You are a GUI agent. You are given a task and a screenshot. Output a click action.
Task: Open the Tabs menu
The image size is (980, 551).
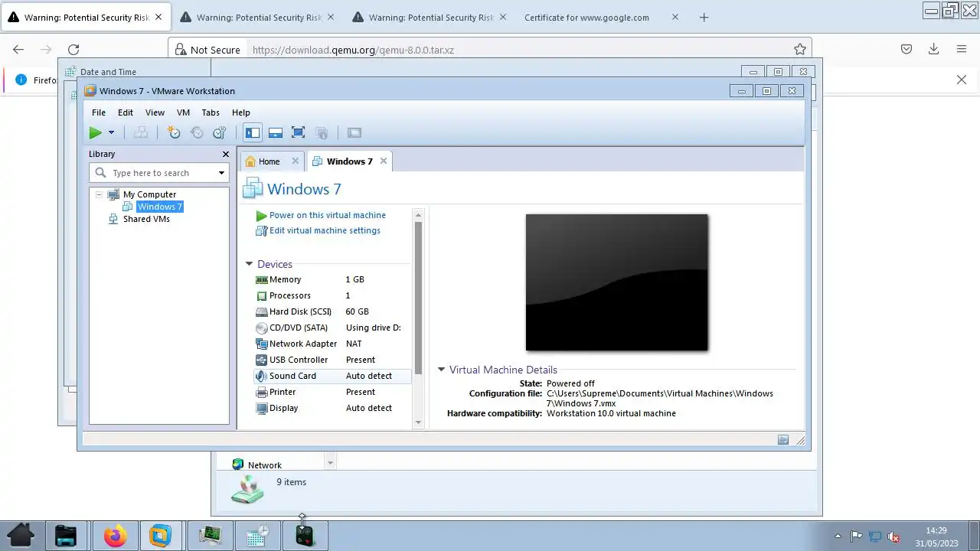[x=211, y=112]
